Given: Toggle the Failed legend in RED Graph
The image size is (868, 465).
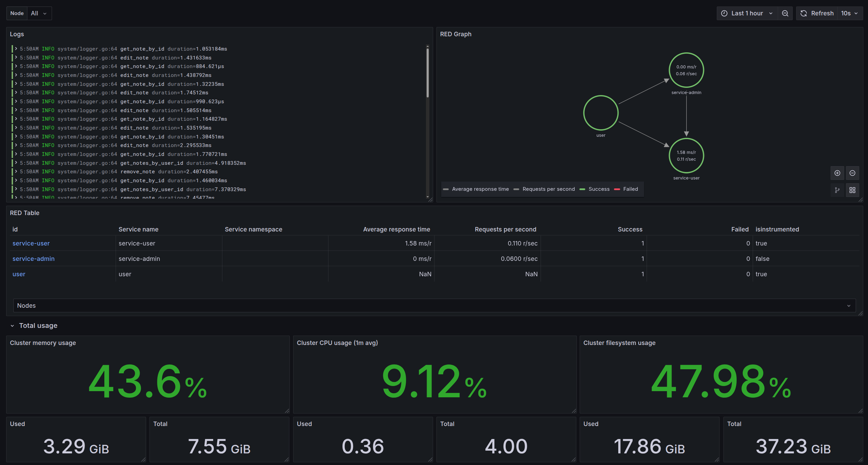Looking at the screenshot, I should pyautogui.click(x=626, y=189).
